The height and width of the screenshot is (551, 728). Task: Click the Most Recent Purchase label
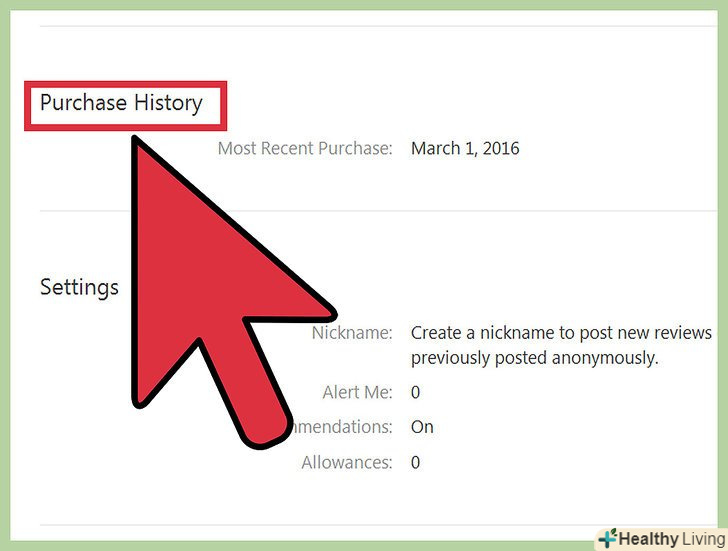pos(305,148)
